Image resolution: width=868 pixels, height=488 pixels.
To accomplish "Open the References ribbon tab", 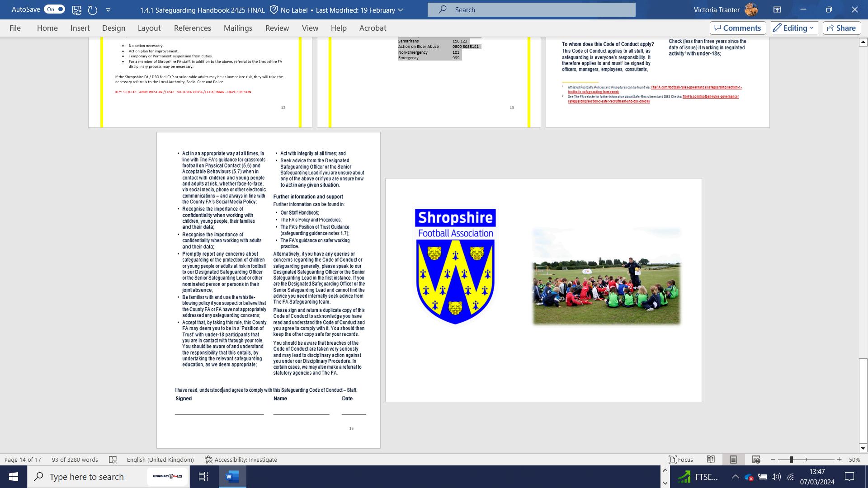I will (x=192, y=28).
